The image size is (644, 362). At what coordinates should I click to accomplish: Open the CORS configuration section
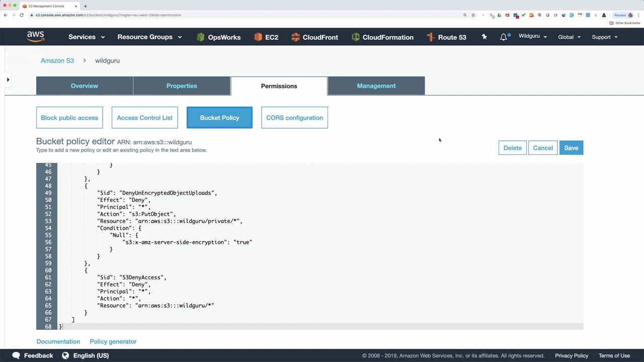[x=294, y=118]
